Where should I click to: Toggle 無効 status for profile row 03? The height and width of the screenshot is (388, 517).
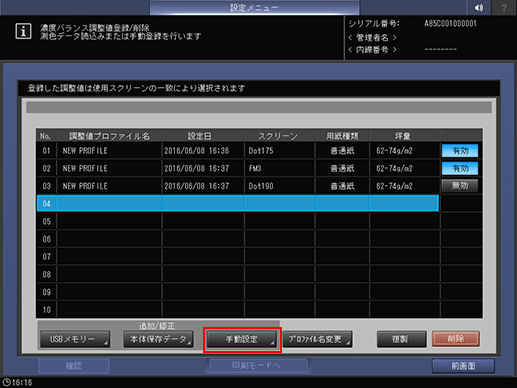point(460,186)
